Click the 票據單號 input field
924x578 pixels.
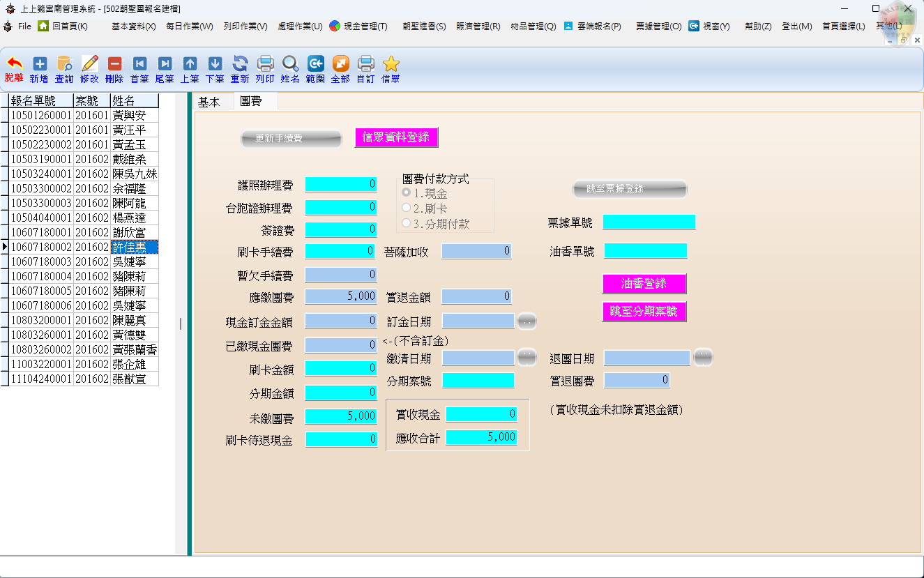pyautogui.click(x=649, y=222)
